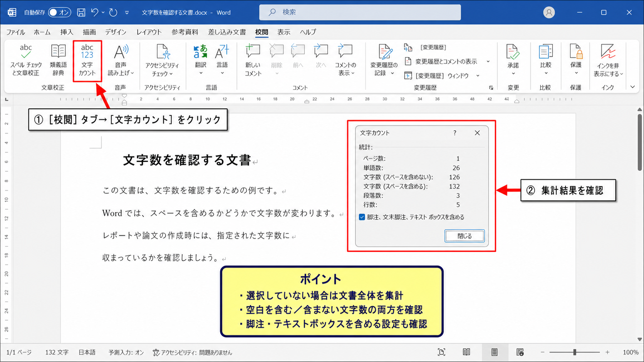Click the ? help button in Word Count dialog

[x=455, y=133]
